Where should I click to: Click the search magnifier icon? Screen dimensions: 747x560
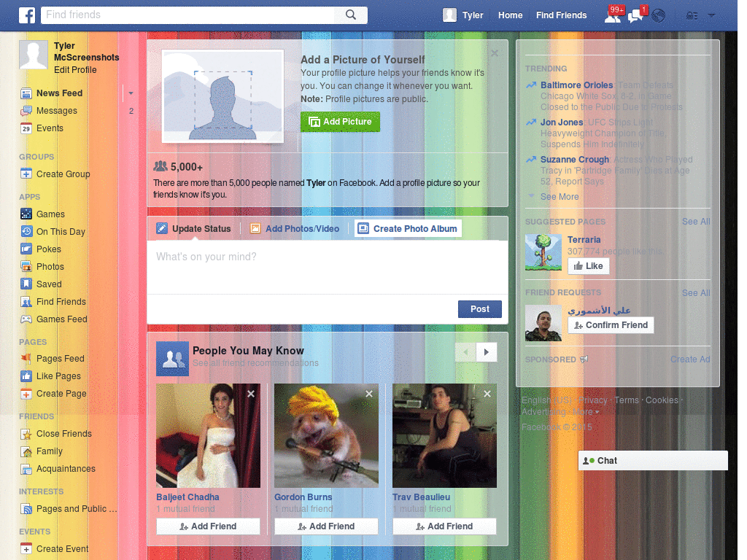[x=351, y=15]
